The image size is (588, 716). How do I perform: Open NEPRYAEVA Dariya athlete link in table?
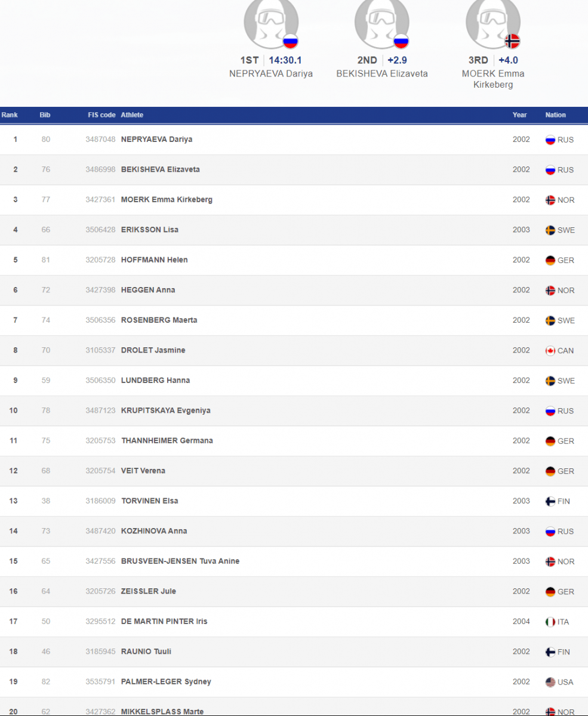coord(156,140)
